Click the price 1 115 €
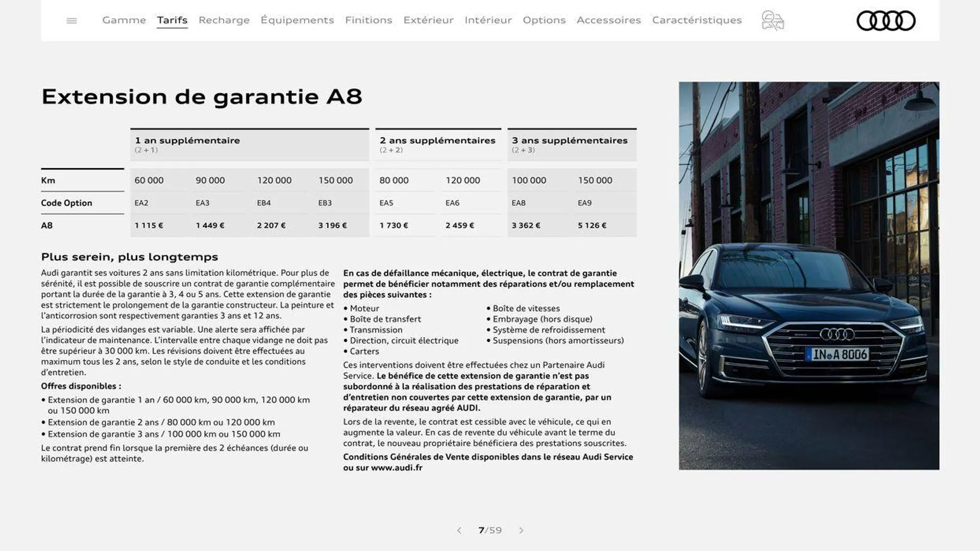The width and height of the screenshot is (980, 551). click(149, 226)
